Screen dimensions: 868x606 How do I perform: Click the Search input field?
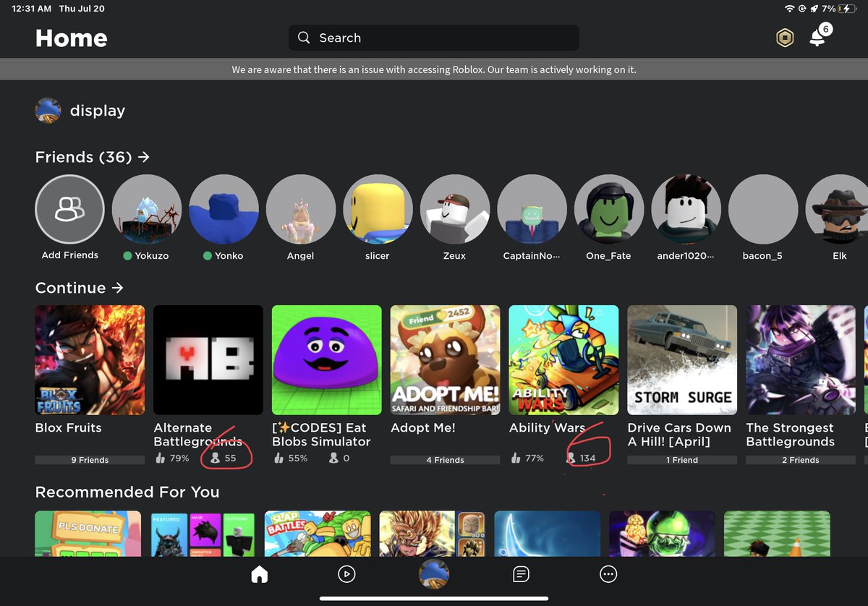(x=434, y=38)
